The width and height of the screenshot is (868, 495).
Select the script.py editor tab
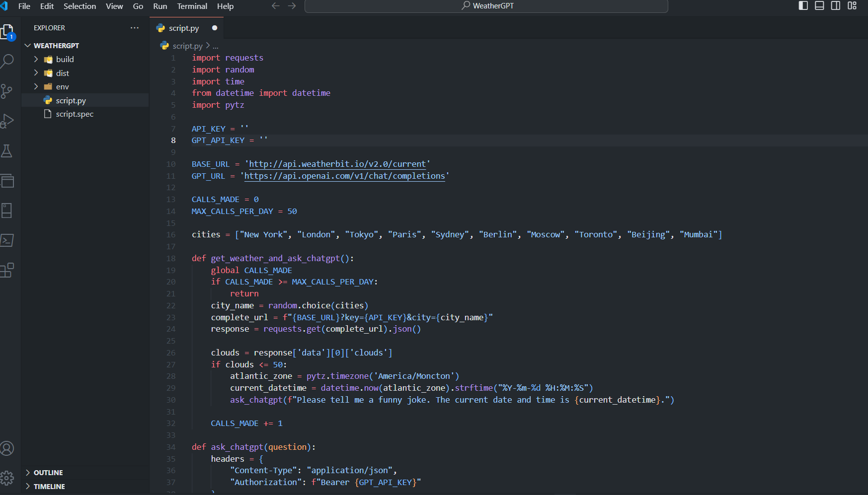pyautogui.click(x=183, y=28)
